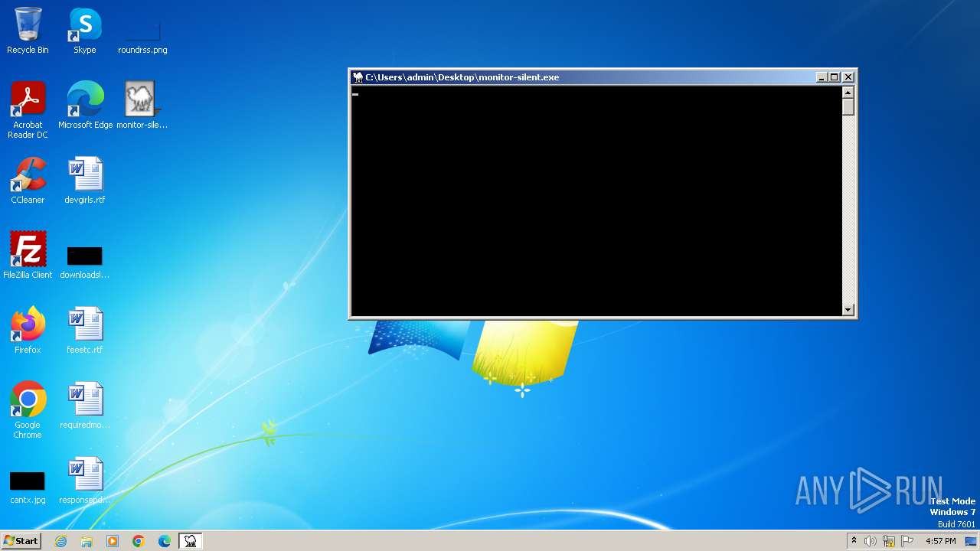
Task: Open Windows Explorer folder in taskbar
Action: pyautogui.click(x=87, y=541)
